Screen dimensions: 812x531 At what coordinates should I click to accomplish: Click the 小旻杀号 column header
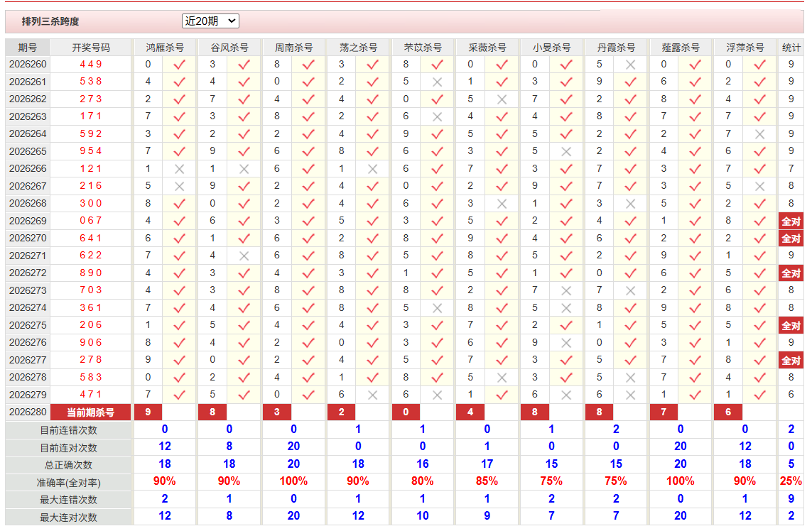(x=551, y=48)
